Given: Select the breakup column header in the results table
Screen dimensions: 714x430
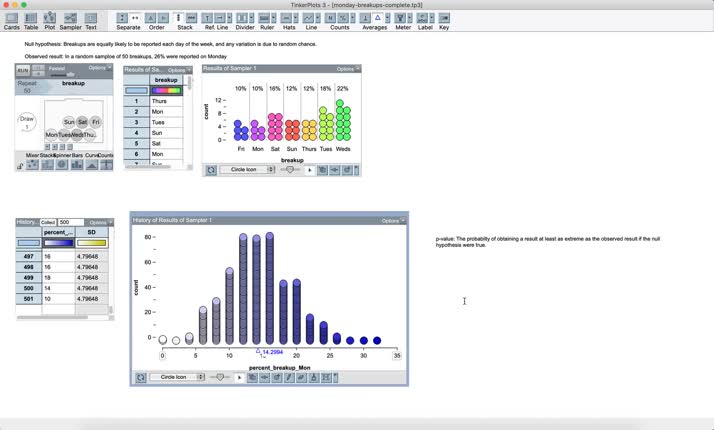Looking at the screenshot, I should coord(166,80).
